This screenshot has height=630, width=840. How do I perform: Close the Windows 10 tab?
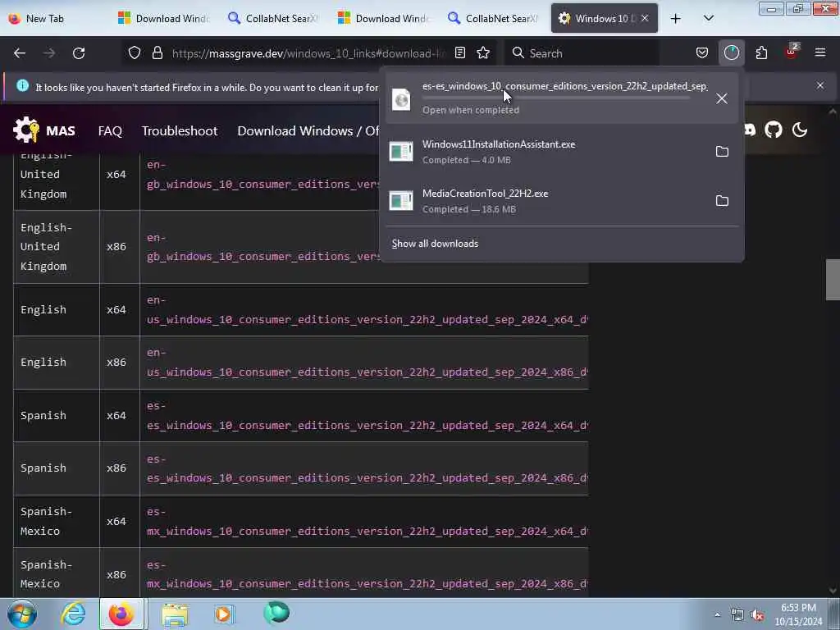pyautogui.click(x=645, y=18)
